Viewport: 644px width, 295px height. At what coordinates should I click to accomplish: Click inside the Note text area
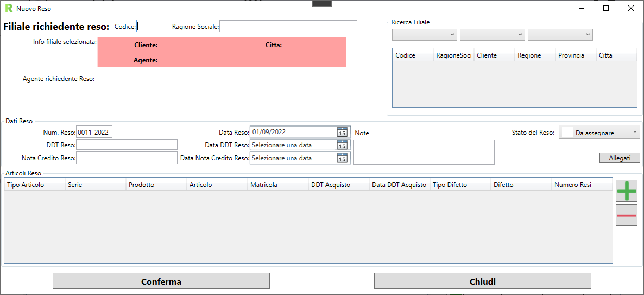point(424,152)
